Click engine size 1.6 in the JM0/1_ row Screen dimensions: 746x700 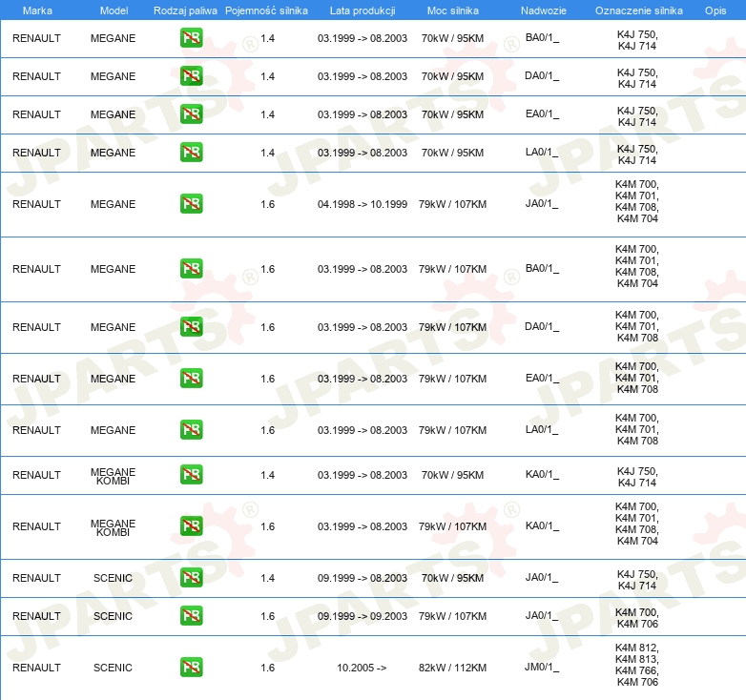pos(267,668)
